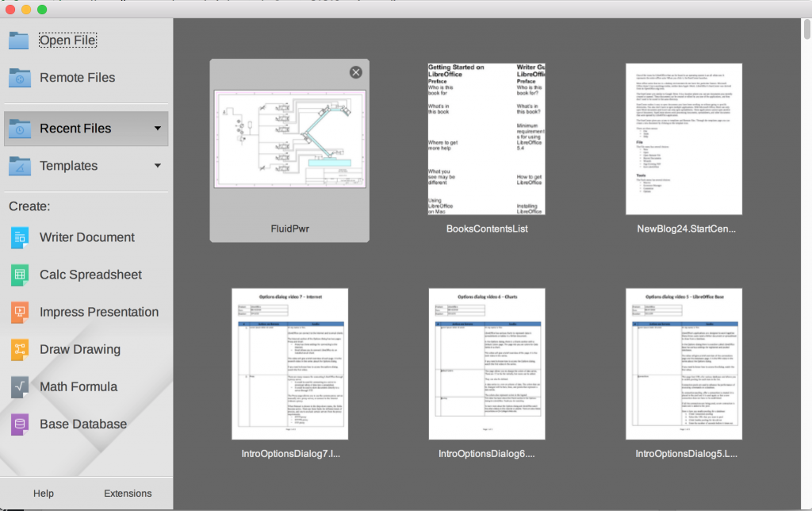The height and width of the screenshot is (511, 812).
Task: Click the Recent Files clock folder icon
Action: pyautogui.click(x=20, y=129)
